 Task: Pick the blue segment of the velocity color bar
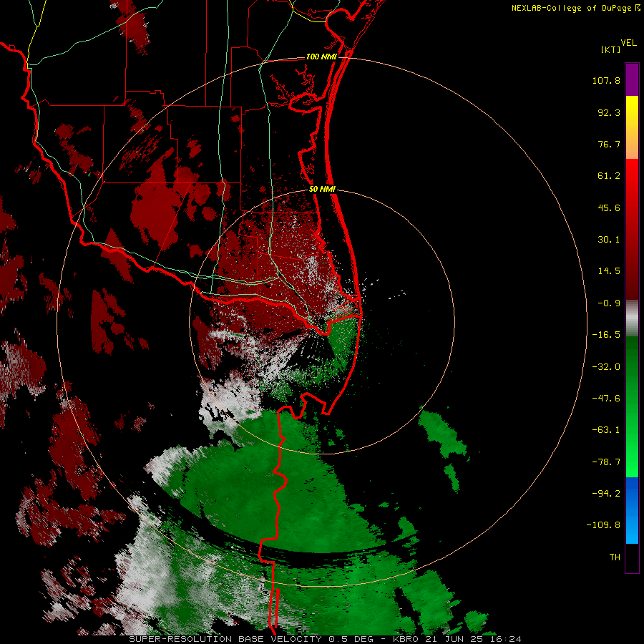632,510
